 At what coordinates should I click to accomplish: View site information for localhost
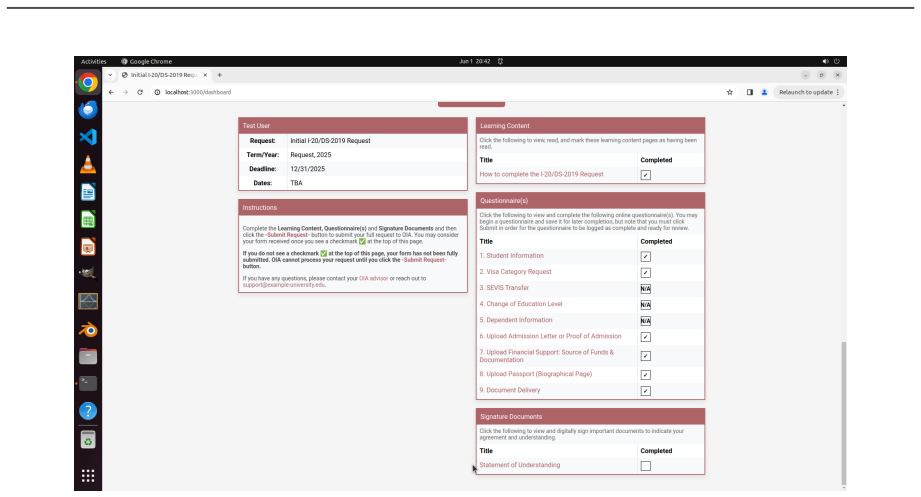click(157, 92)
